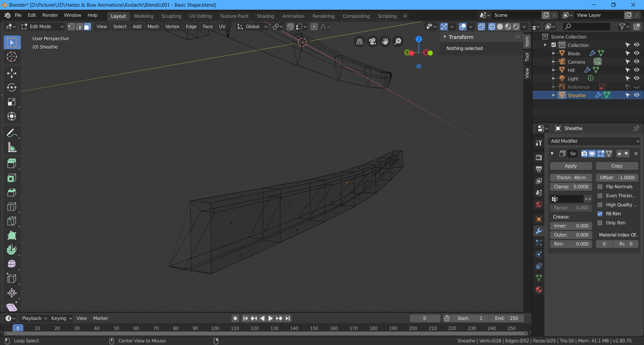Toggle camera view in viewport
The height and width of the screenshot is (345, 644).
(372, 41)
